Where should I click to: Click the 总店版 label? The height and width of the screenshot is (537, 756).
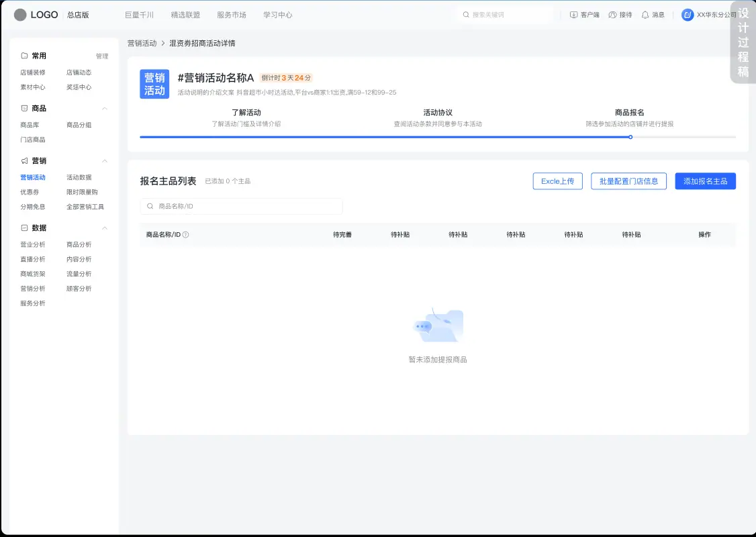[78, 15]
